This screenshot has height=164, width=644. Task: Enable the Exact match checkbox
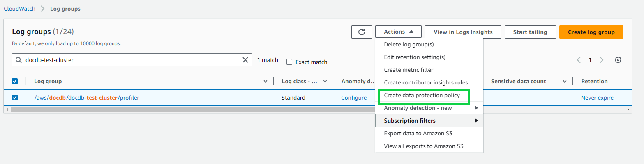(x=289, y=62)
